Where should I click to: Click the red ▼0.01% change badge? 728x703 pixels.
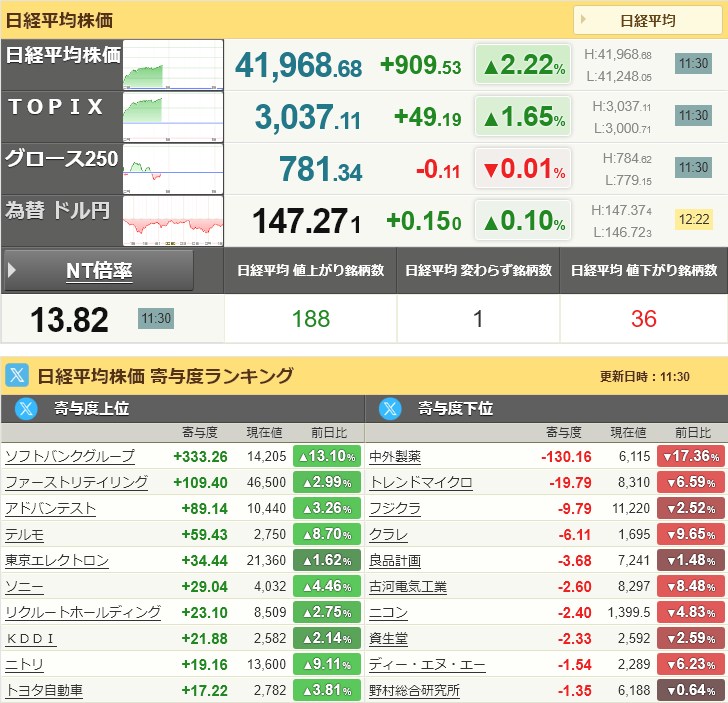point(523,169)
